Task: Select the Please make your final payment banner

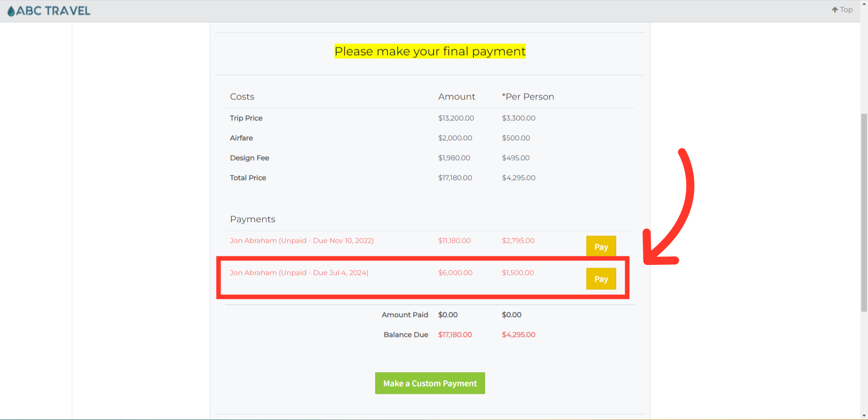Action: click(429, 51)
